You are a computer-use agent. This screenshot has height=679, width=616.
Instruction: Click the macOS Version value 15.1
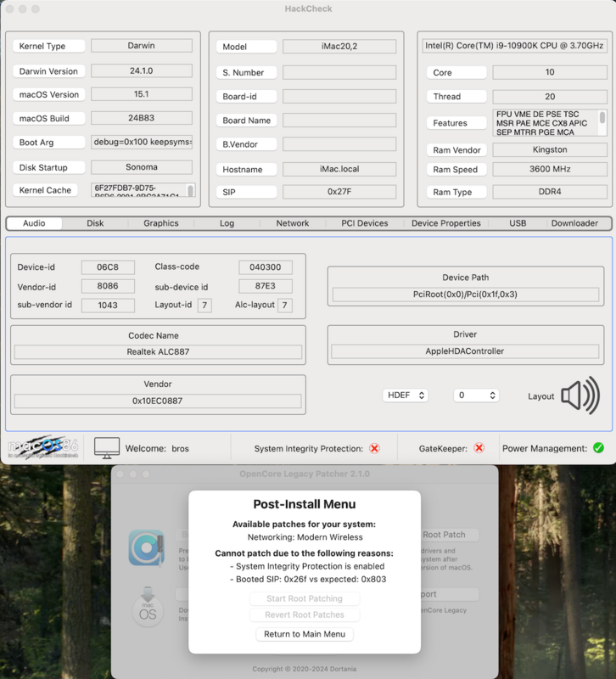coord(142,94)
